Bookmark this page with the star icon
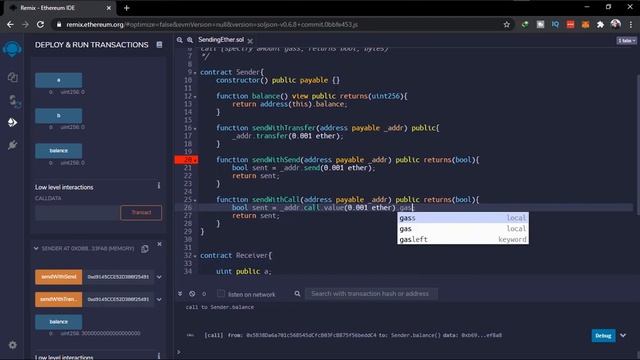Screen dimensions: 640x360 [507, 24]
